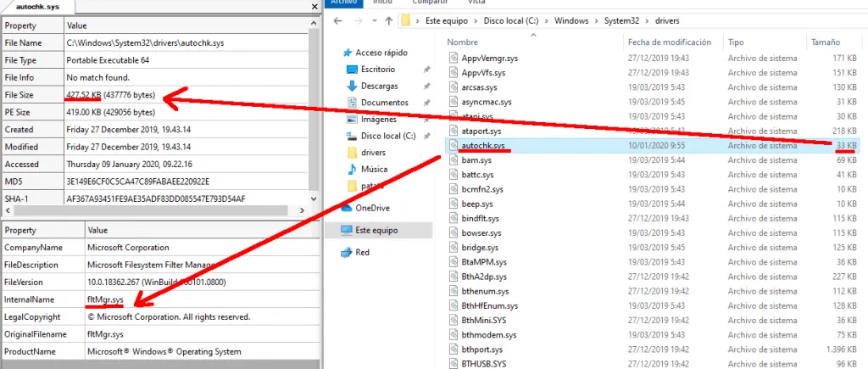This screenshot has height=369, width=868.
Task: Click the drivers breadcrumb segment
Action: [x=667, y=21]
